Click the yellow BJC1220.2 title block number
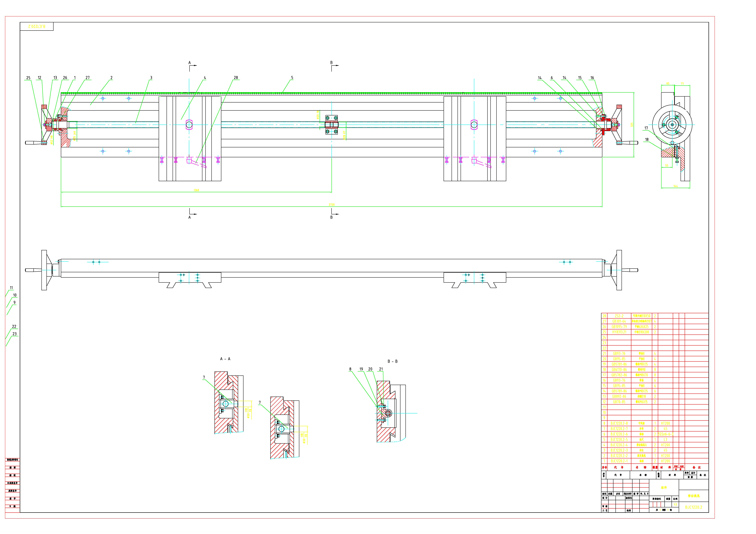Image resolution: width=756 pixels, height=534 pixels. (694, 507)
